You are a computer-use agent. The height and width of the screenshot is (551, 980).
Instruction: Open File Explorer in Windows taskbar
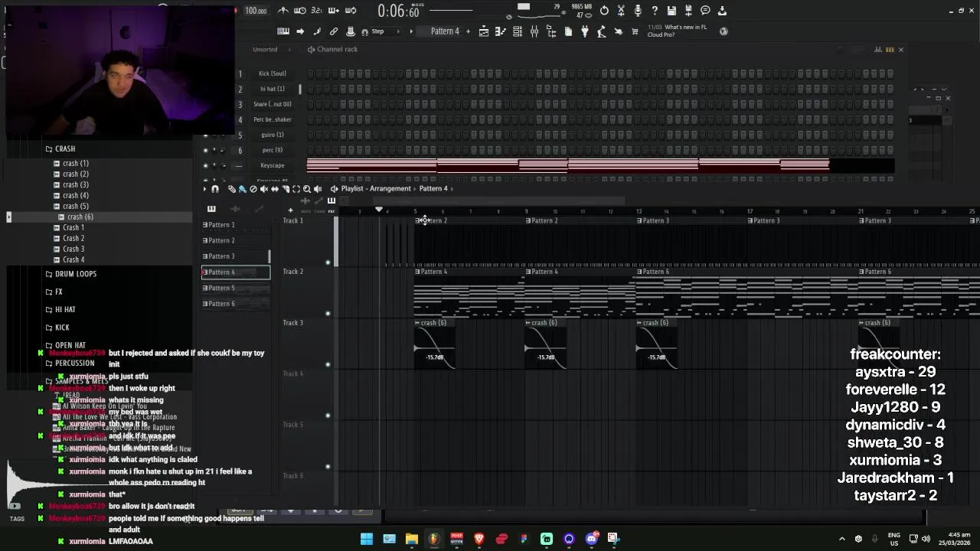pyautogui.click(x=411, y=539)
